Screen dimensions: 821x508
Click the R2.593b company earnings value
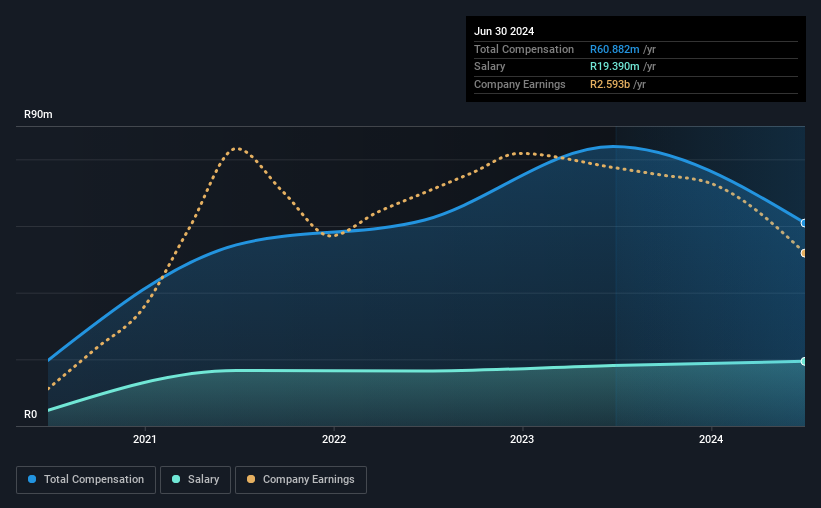[610, 84]
